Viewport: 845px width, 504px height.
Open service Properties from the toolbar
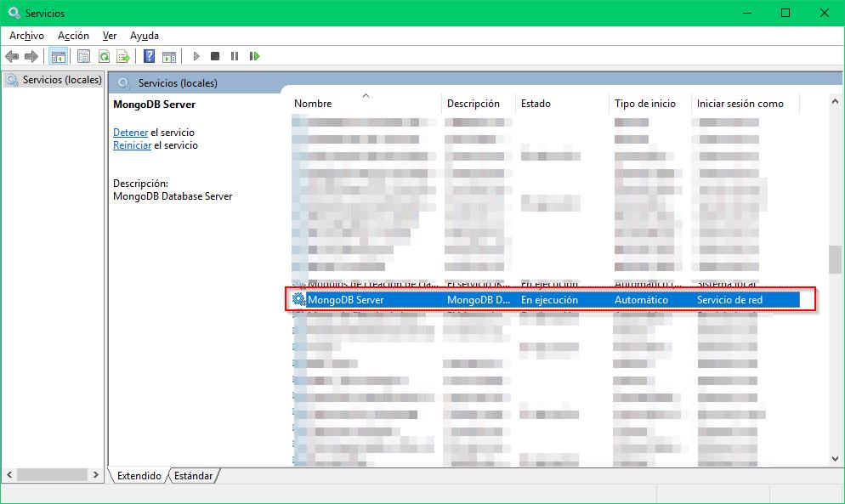pyautogui.click(x=83, y=56)
